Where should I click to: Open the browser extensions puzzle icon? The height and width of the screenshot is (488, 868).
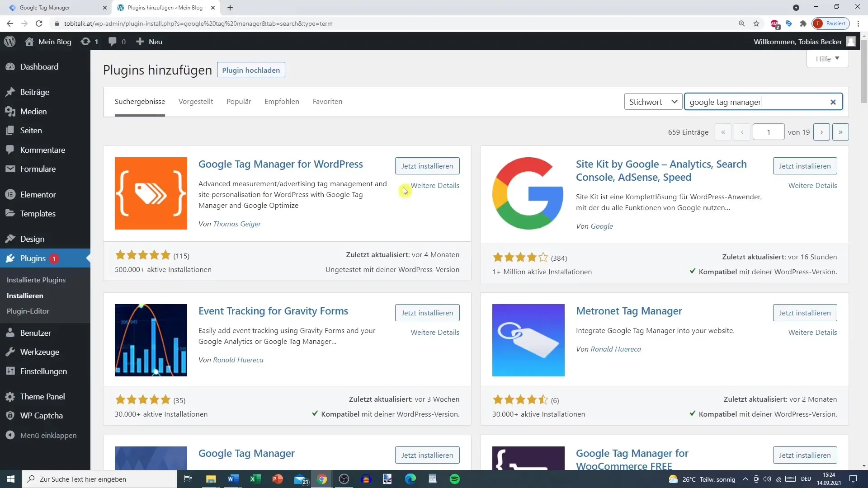(803, 23)
